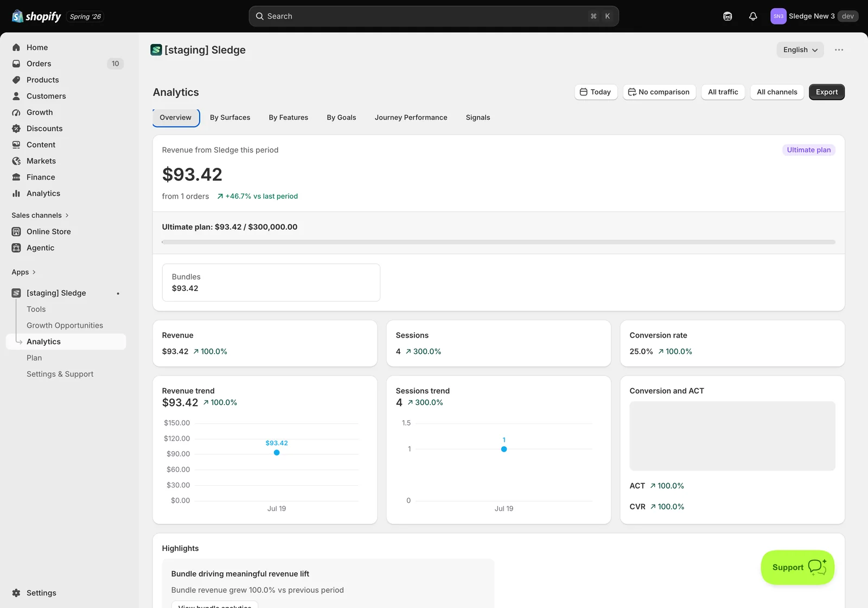Click the Revenue metric card
The width and height of the screenshot is (868, 608).
tap(265, 344)
